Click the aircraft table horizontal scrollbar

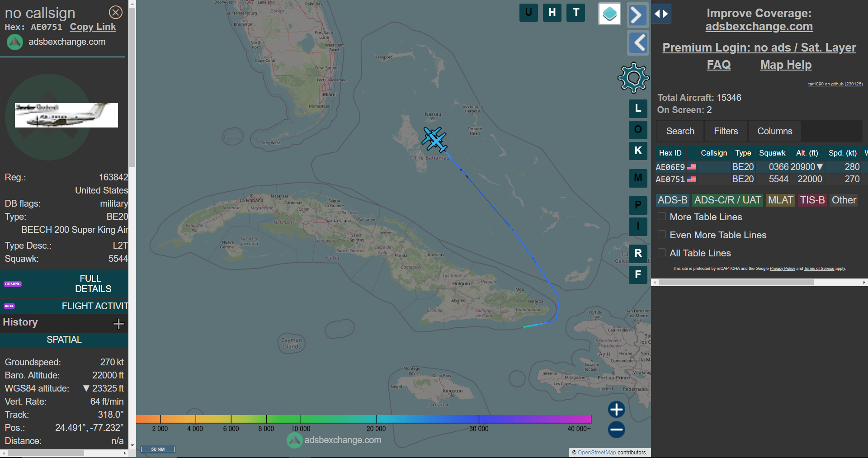(736, 282)
